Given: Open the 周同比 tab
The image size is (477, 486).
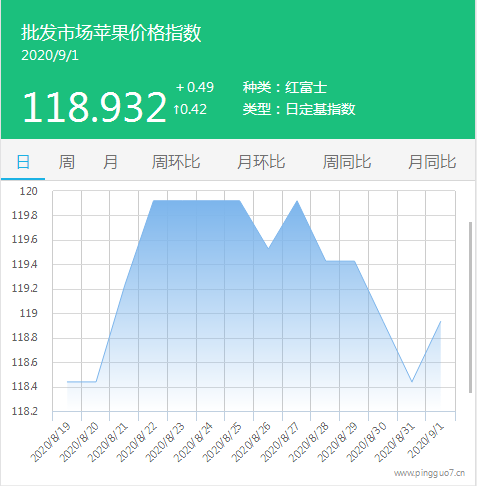Looking at the screenshot, I should pyautogui.click(x=347, y=162).
